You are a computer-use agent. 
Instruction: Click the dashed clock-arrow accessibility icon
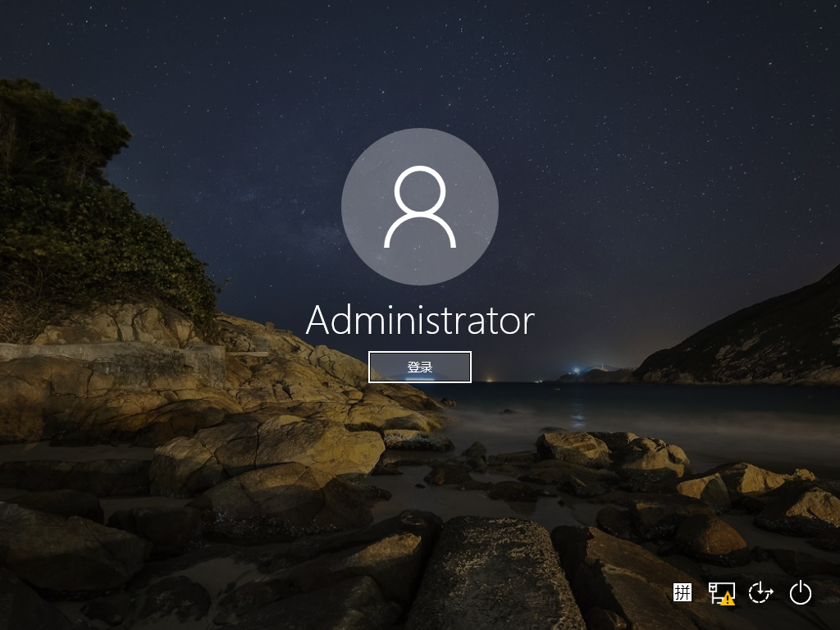click(761, 593)
